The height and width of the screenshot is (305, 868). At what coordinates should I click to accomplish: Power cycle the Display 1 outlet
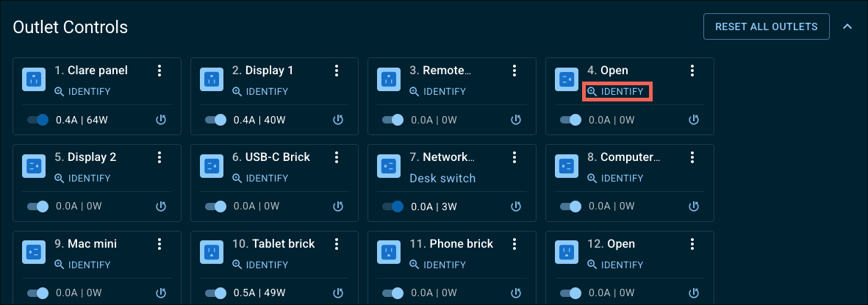tap(338, 120)
